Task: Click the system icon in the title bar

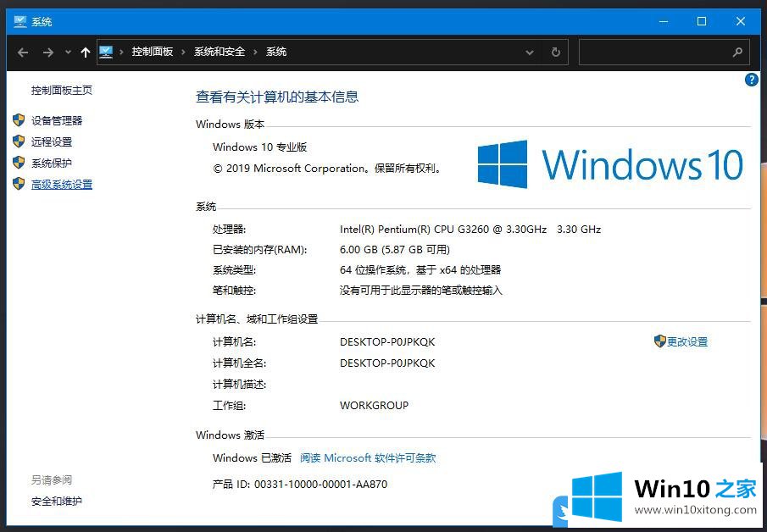Action: tap(20, 21)
